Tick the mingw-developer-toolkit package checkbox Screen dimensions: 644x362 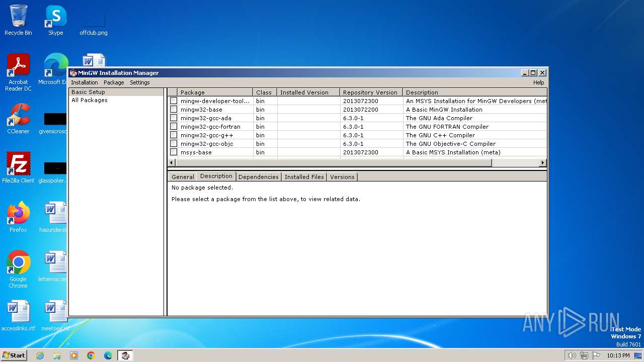point(174,101)
